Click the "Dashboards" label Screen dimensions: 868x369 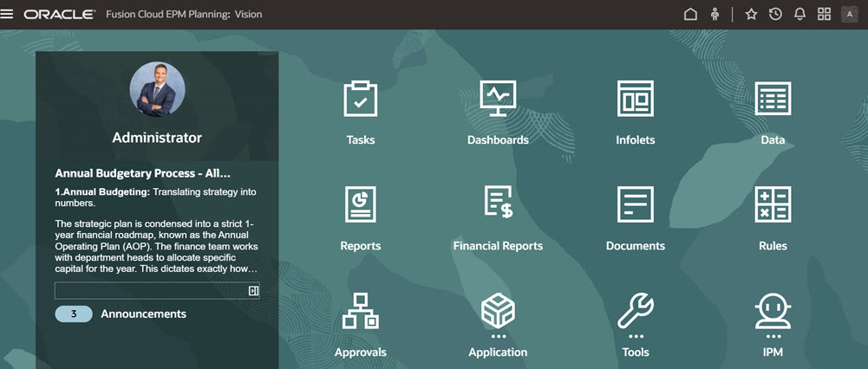pos(498,140)
